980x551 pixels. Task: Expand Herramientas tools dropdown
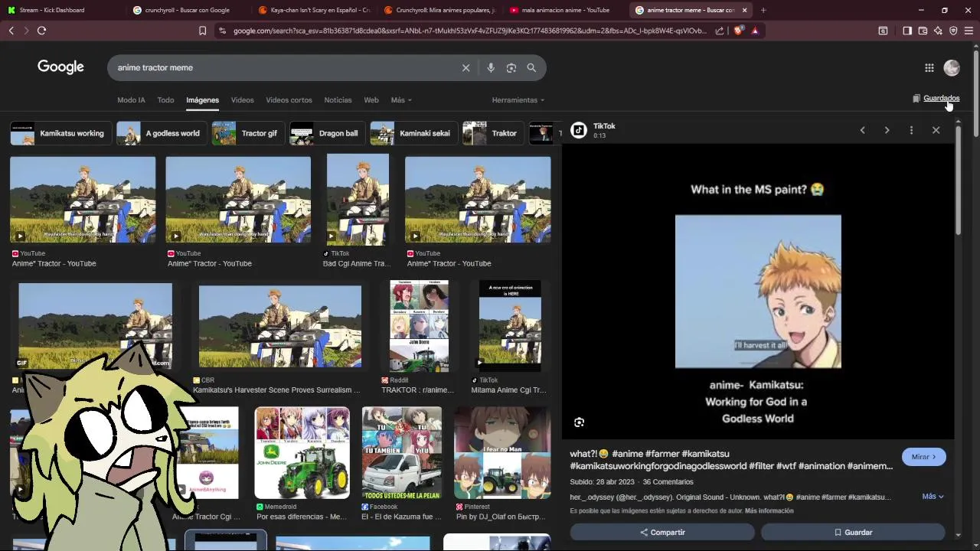(x=518, y=100)
